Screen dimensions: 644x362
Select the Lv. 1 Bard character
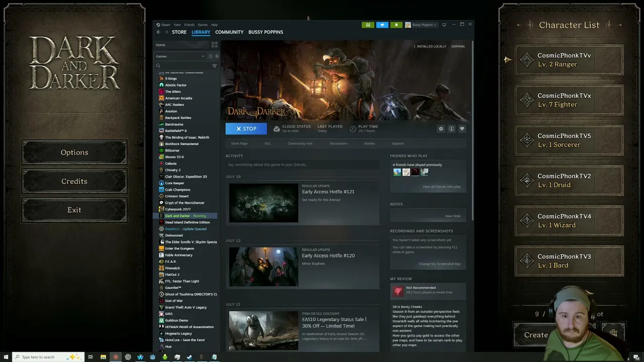(569, 261)
